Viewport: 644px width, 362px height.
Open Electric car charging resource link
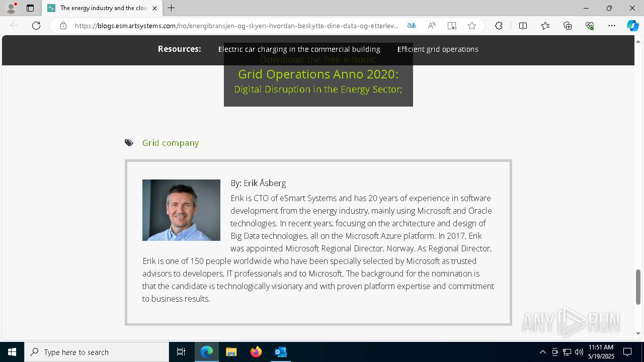[x=299, y=49]
